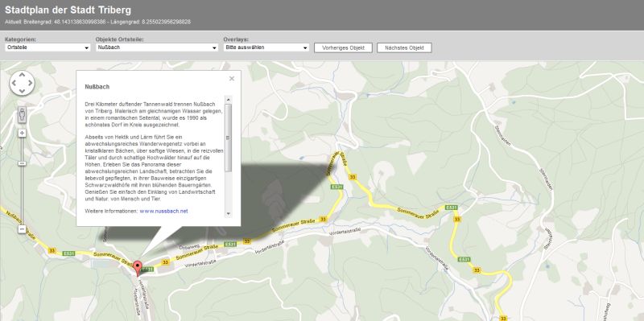This screenshot has width=644, height=321.
Task: Zoom out with the minus button
Action: coord(23,229)
